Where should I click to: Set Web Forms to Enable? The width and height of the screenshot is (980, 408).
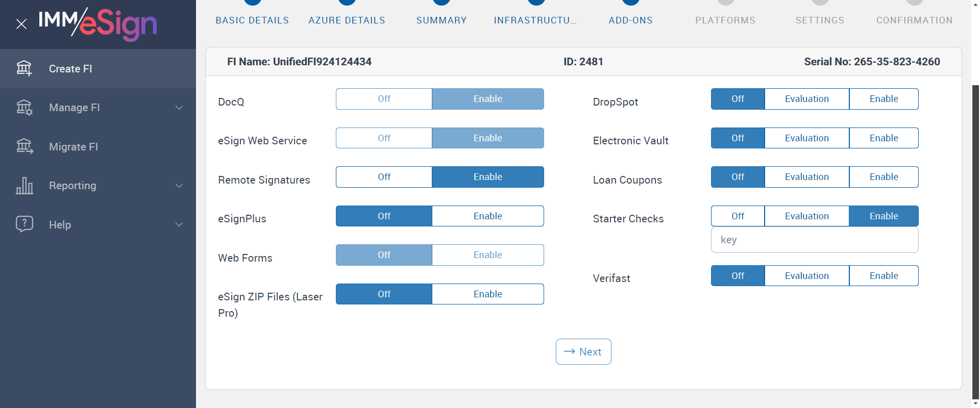pos(488,255)
